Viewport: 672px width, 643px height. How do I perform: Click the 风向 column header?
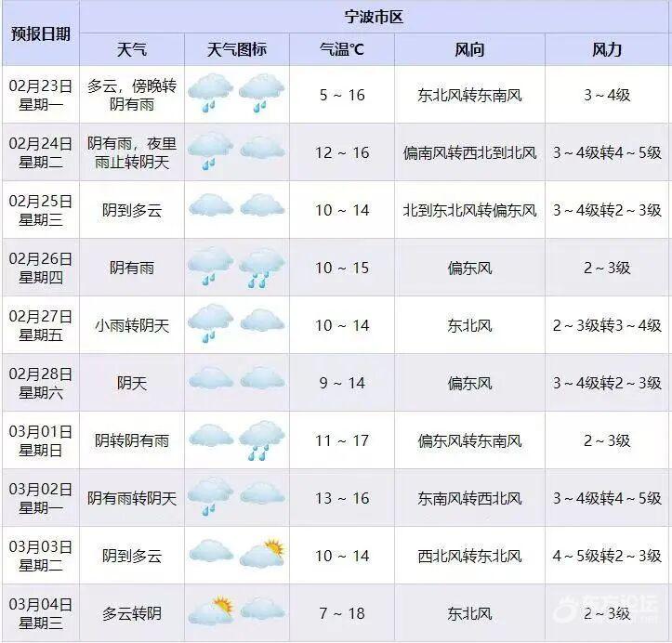[x=469, y=50]
